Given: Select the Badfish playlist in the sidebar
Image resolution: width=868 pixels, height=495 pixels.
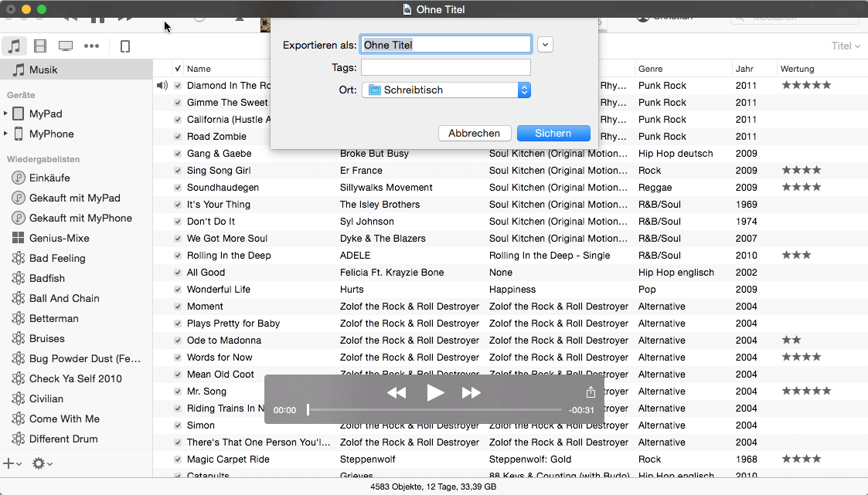Looking at the screenshot, I should point(48,278).
